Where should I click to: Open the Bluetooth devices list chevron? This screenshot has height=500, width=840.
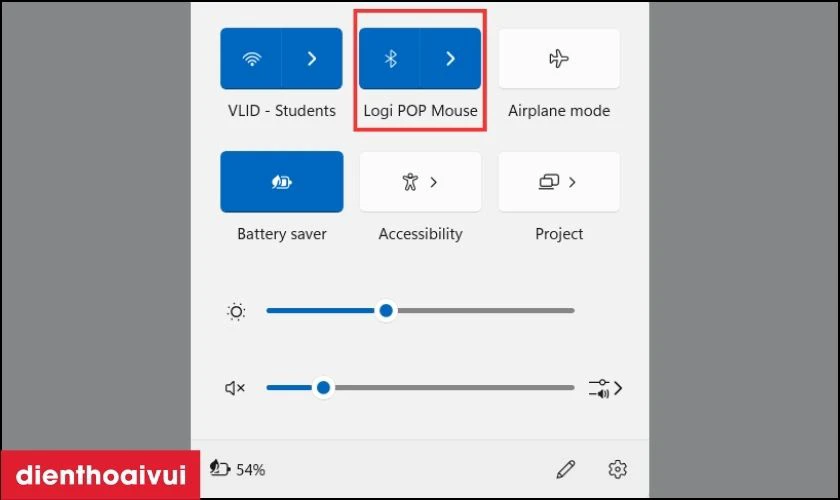pyautogui.click(x=451, y=58)
